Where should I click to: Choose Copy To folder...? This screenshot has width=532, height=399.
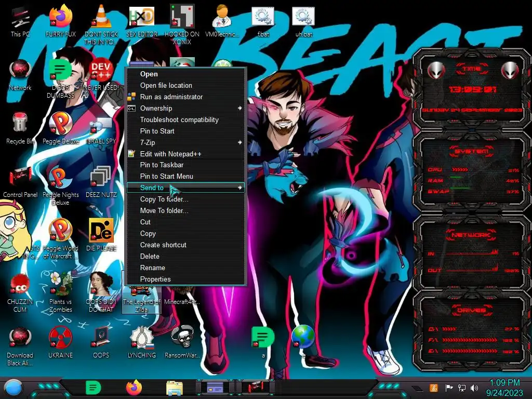click(x=185, y=199)
